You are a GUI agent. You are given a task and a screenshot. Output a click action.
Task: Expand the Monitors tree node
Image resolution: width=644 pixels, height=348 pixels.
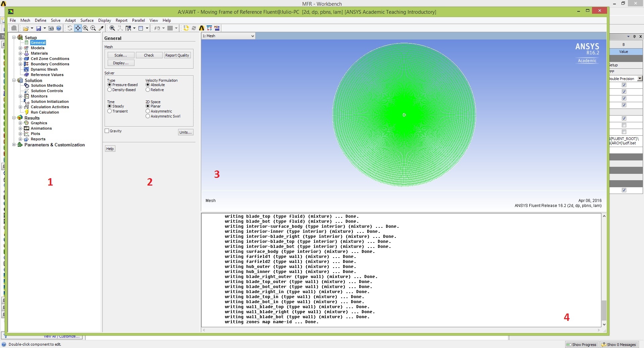point(20,96)
